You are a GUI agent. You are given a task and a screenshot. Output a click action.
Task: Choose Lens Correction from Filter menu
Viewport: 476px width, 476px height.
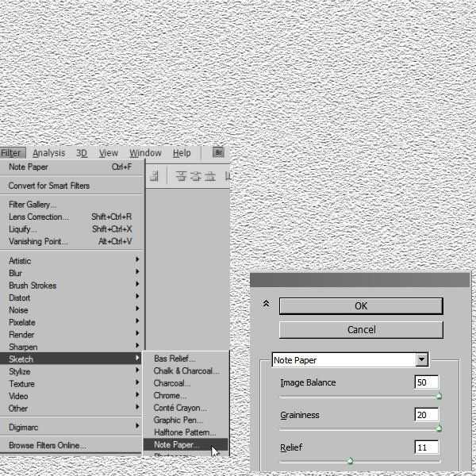[71, 217]
